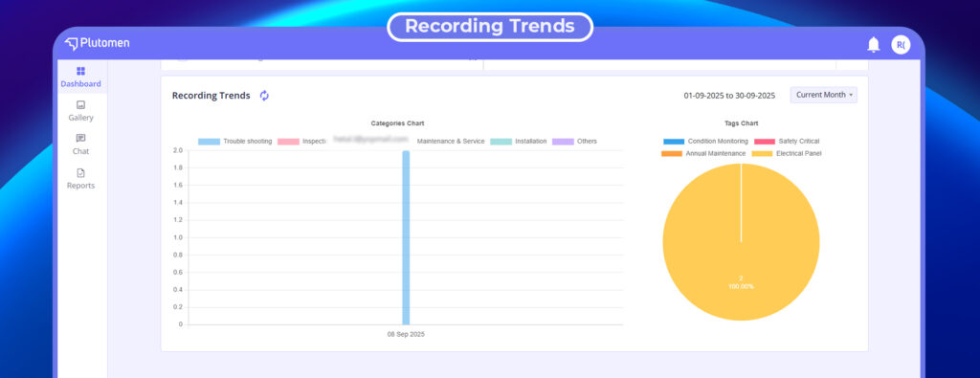
Task: Open the Current Month dropdown
Action: [x=824, y=95]
